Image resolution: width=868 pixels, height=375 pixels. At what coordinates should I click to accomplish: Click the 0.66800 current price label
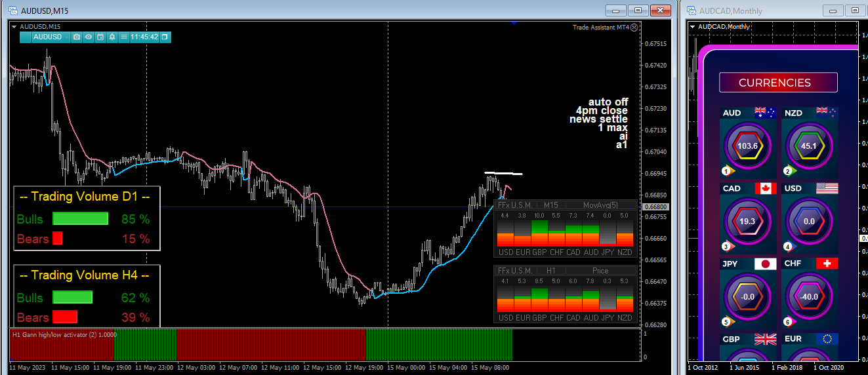click(x=656, y=207)
